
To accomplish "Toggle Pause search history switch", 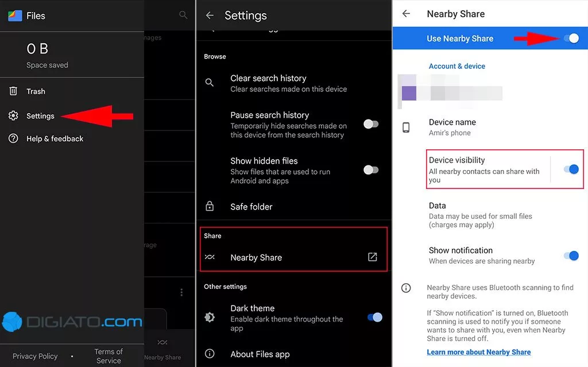I will [x=371, y=124].
